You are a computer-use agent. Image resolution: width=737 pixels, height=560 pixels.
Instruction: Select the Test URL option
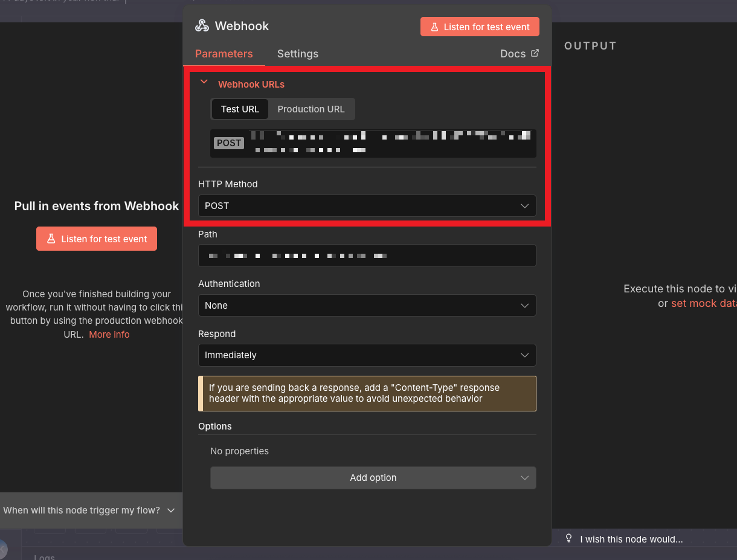[240, 109]
